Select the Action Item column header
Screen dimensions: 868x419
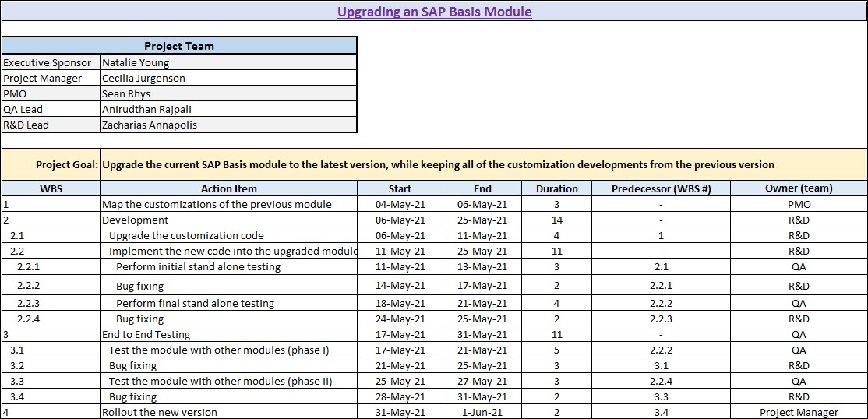pos(228,188)
